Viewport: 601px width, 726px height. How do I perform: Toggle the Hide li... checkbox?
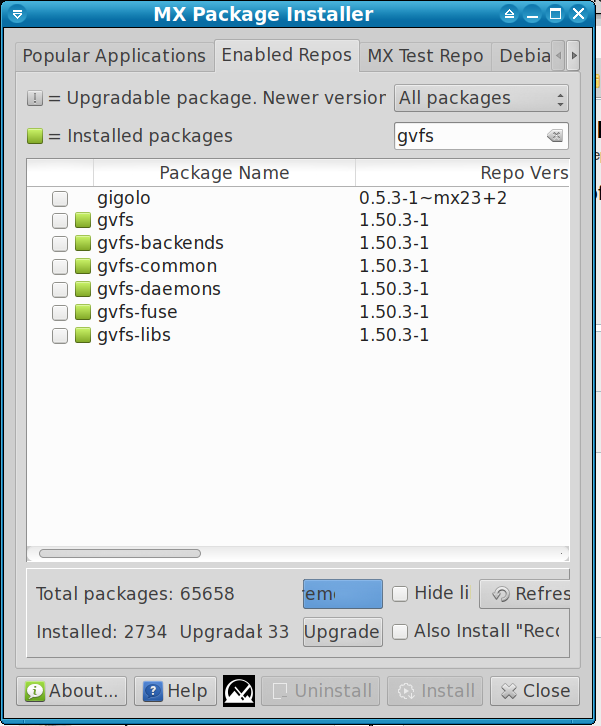(400, 594)
